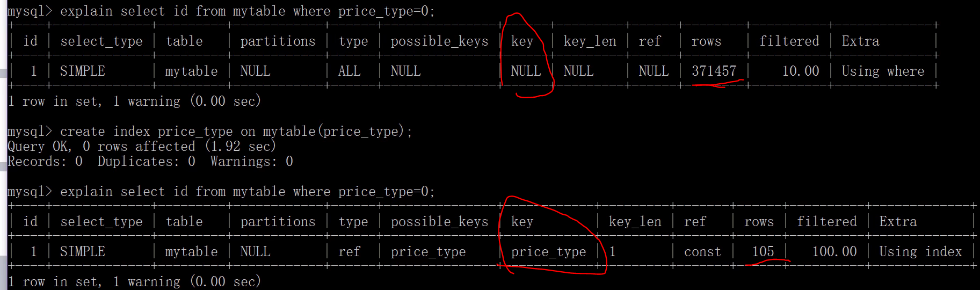The image size is (980, 290).
Task: Click the last '1 row in set' line
Action: (134, 281)
